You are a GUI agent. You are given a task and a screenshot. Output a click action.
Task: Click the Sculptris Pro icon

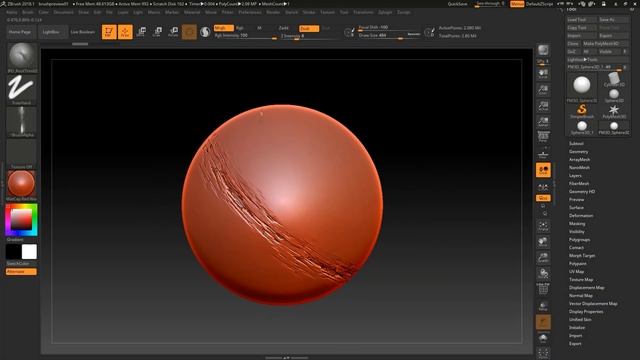[x=205, y=32]
